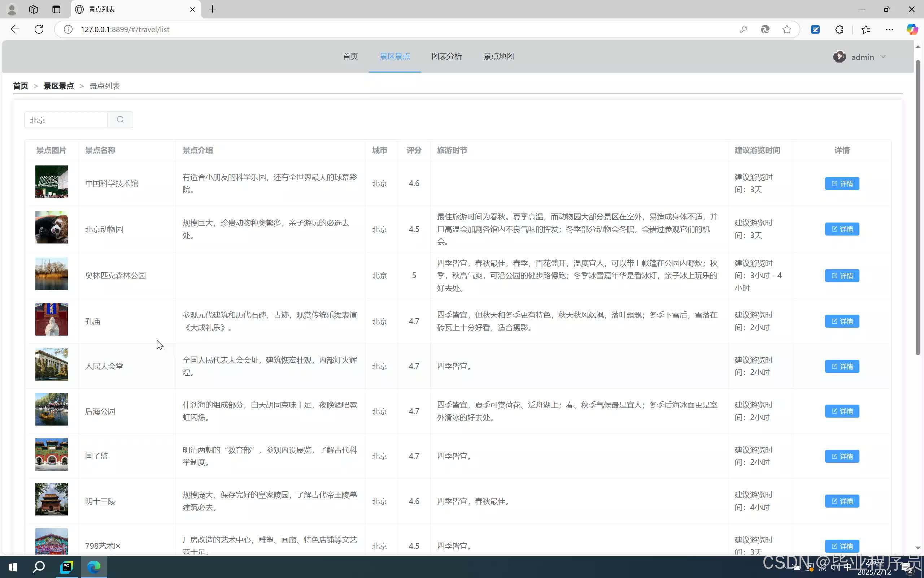924x578 pixels.
Task: Click the search magnifier button beside 北京
Action: tap(120, 120)
